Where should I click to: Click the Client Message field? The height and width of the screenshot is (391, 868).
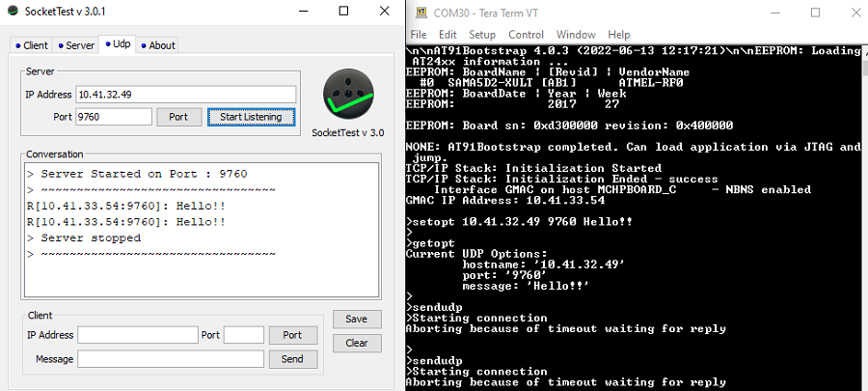(171, 359)
